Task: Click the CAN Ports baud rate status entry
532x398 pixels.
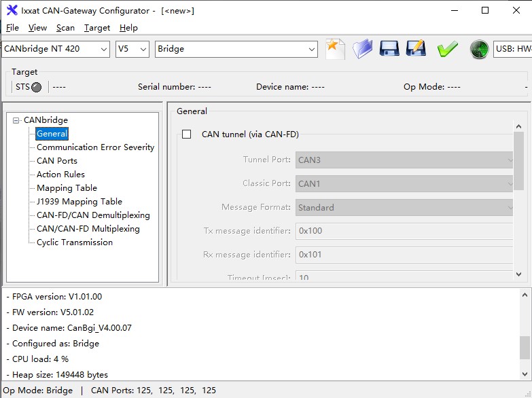Action: coord(154,391)
